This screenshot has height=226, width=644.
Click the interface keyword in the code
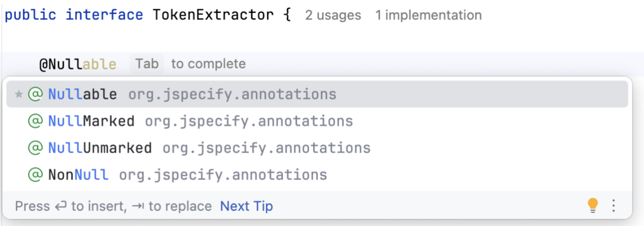(104, 15)
